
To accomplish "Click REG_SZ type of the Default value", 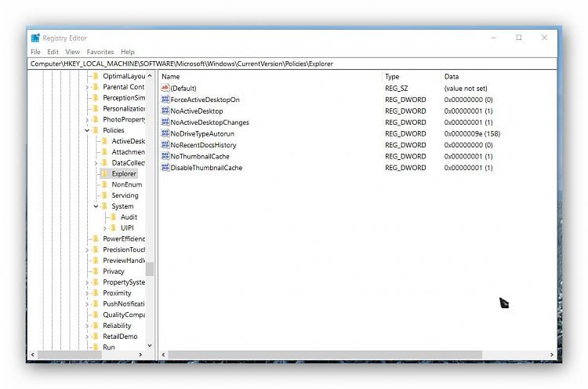I will [x=397, y=89].
